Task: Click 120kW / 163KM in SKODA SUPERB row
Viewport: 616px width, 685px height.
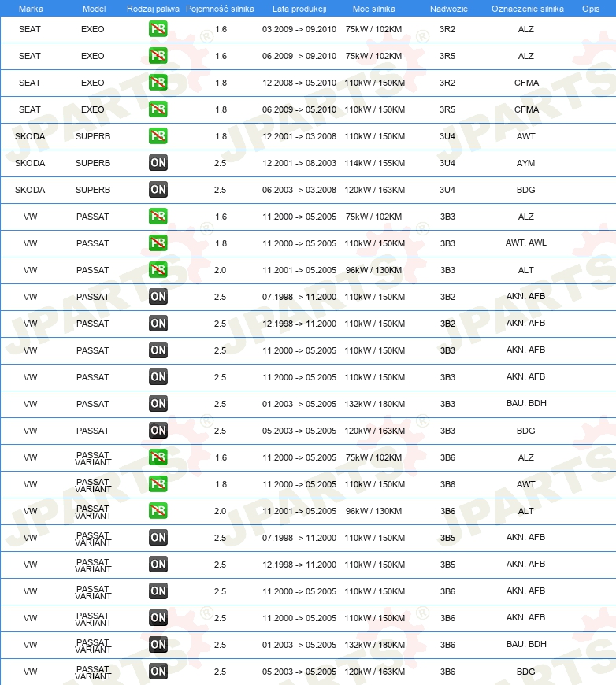Action: pyautogui.click(x=375, y=190)
